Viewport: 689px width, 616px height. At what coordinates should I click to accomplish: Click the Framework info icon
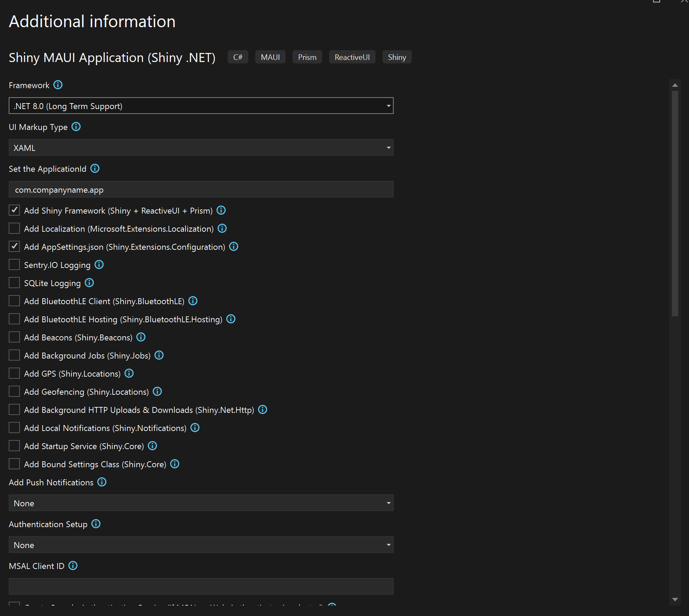(58, 85)
